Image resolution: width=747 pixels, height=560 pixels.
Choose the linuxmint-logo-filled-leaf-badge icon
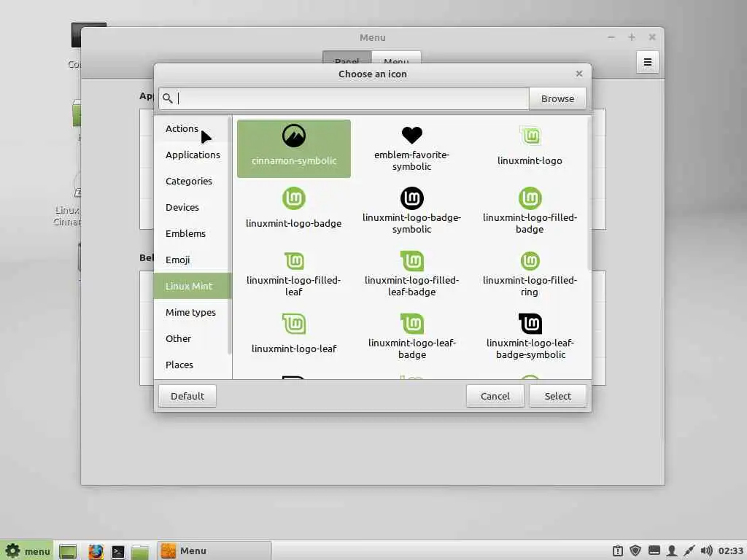(x=411, y=273)
